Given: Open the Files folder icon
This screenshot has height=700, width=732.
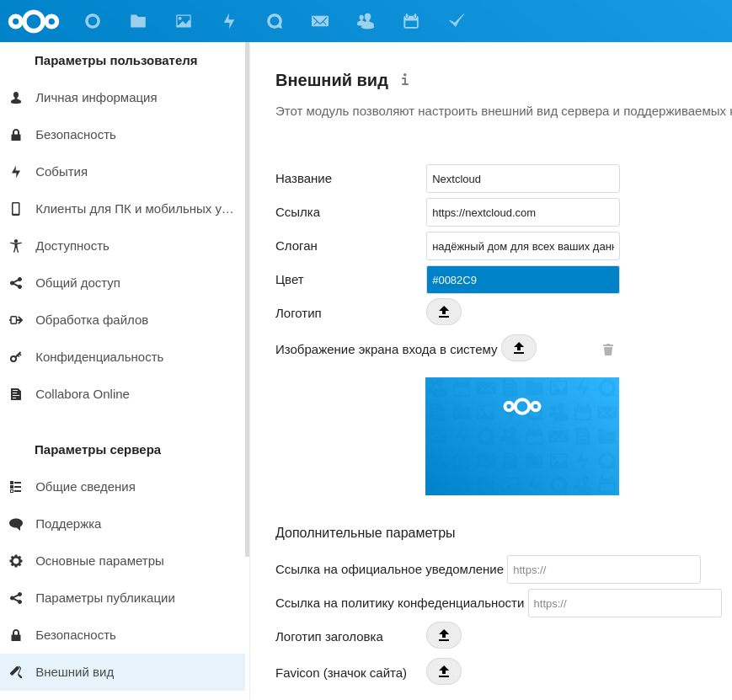Looking at the screenshot, I should (137, 21).
